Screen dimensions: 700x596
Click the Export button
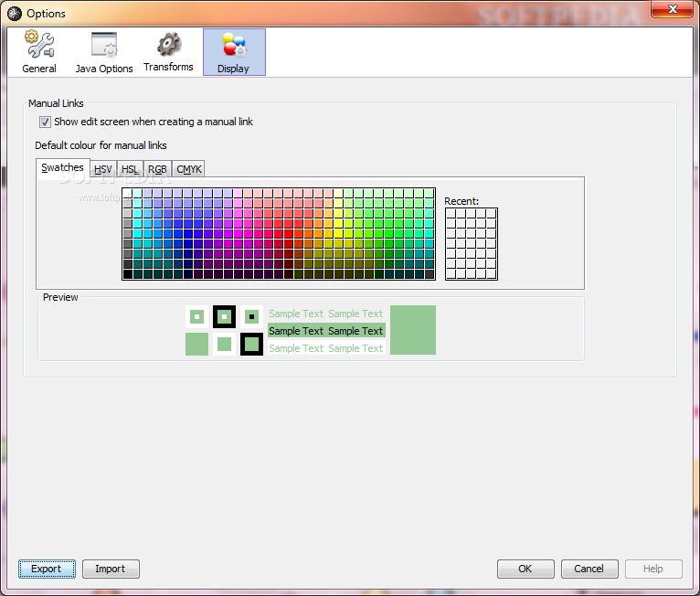pos(47,569)
